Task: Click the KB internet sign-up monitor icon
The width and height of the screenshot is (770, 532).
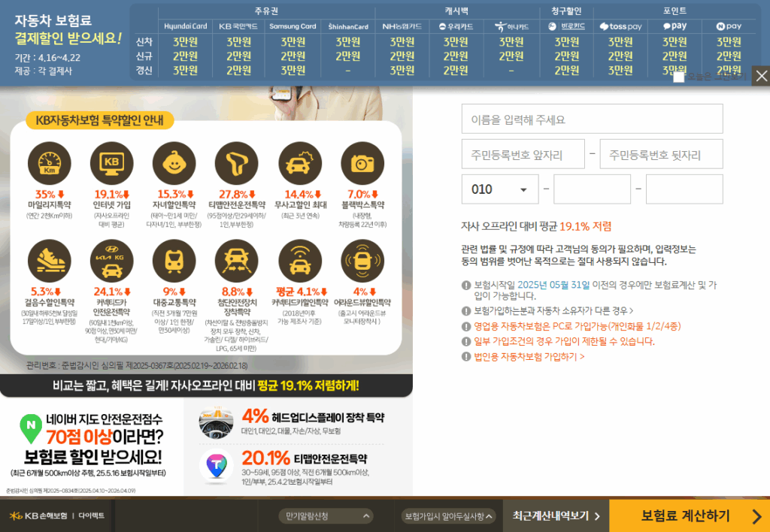Action: [111, 163]
